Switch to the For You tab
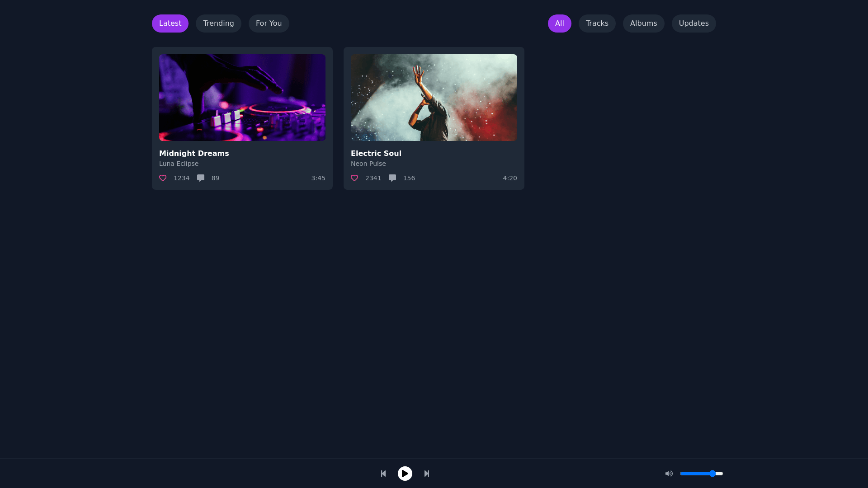868x488 pixels. (x=269, y=23)
